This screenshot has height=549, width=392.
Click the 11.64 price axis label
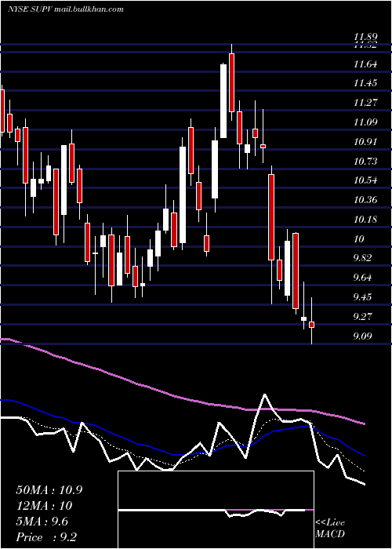point(365,64)
